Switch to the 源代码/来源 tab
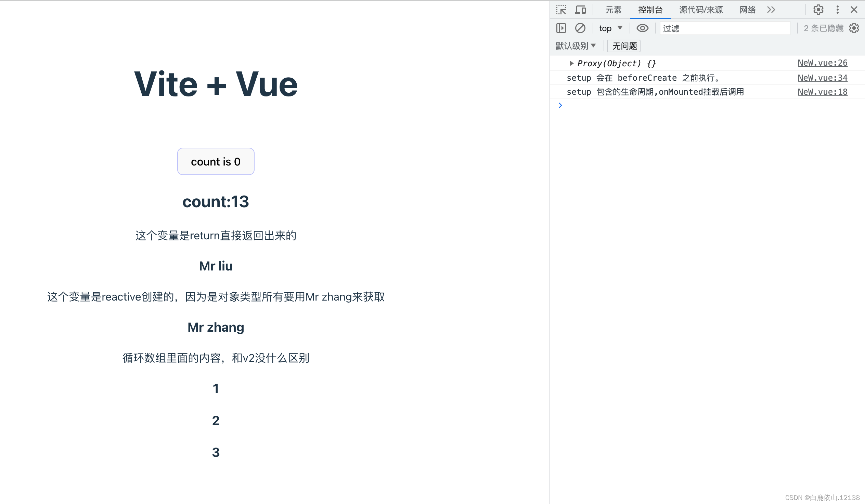Screen dimensions: 865x504 (x=701, y=10)
